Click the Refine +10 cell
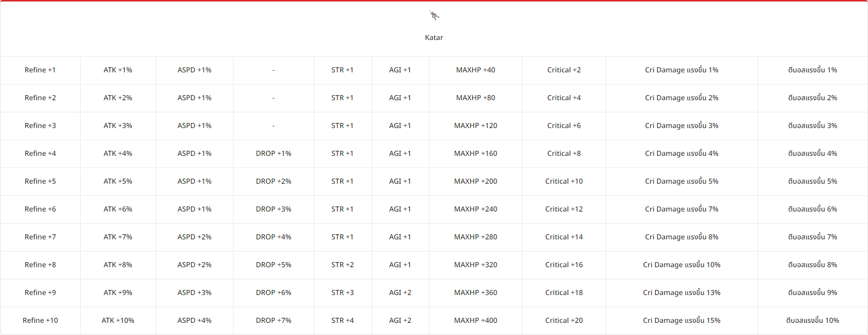This screenshot has width=868, height=335. coord(40,320)
